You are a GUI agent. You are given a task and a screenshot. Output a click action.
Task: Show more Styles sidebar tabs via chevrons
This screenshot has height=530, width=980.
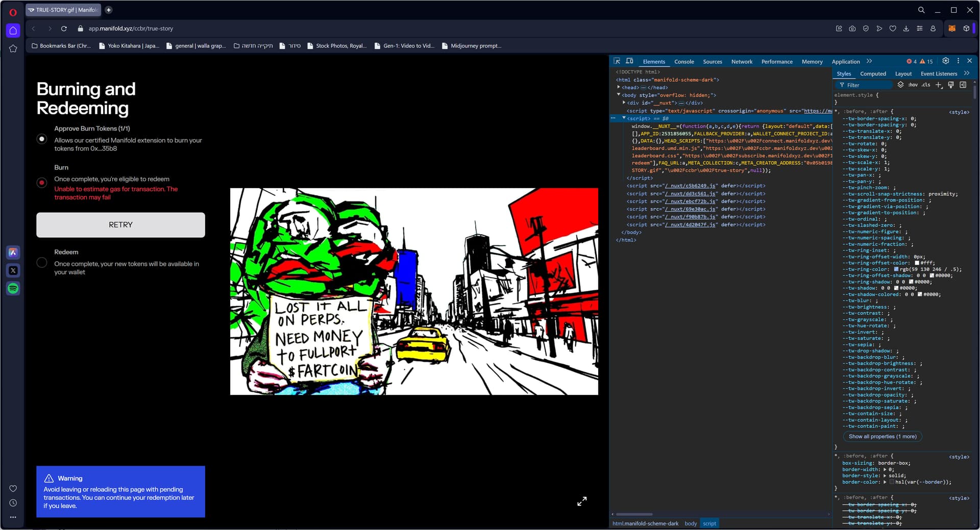coord(966,73)
